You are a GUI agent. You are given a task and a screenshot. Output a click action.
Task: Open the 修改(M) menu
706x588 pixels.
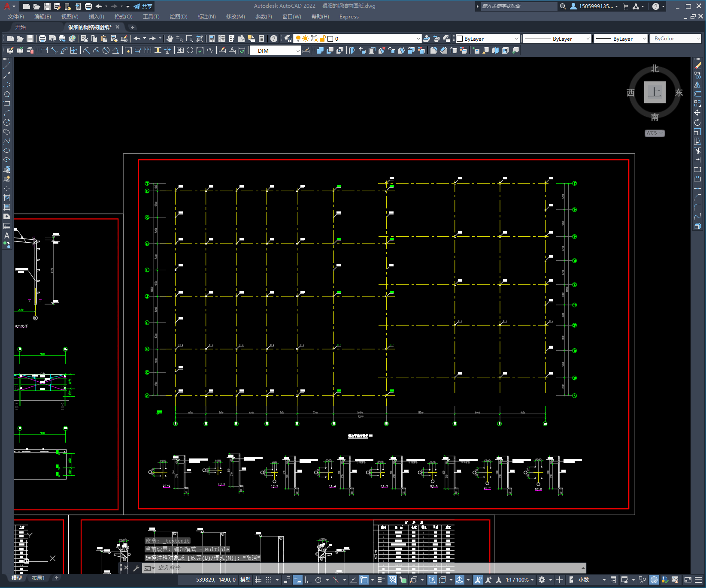click(235, 17)
